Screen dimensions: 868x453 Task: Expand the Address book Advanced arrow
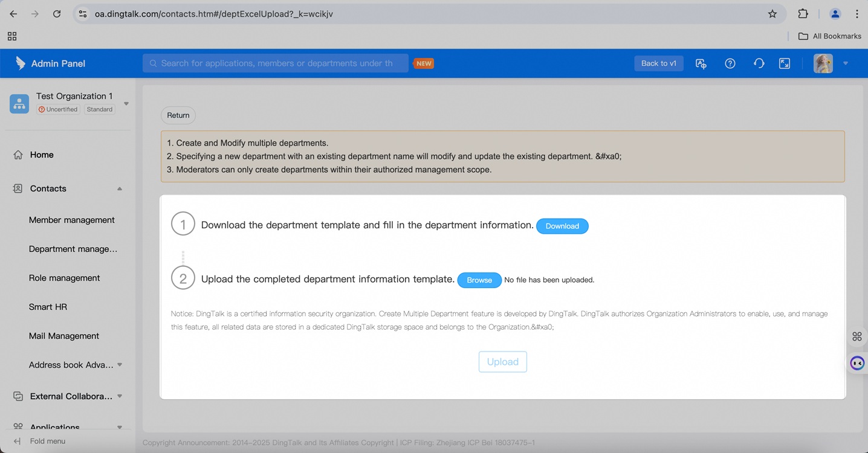pos(120,365)
